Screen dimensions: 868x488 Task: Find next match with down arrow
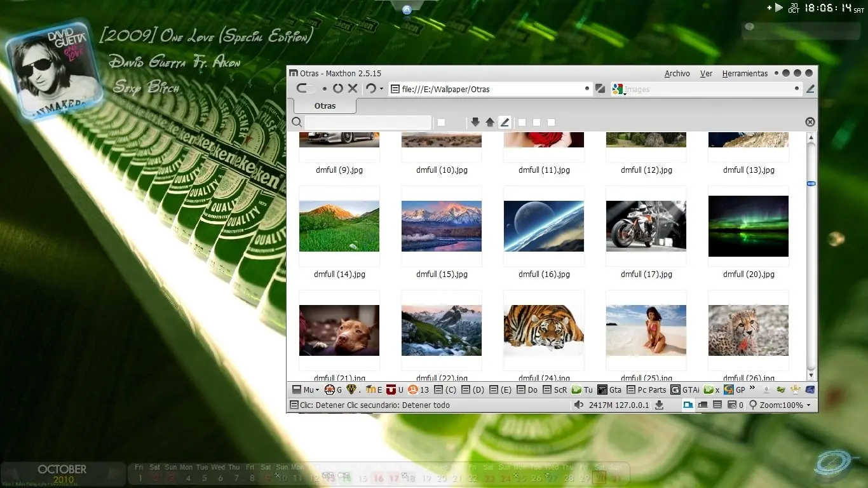pyautogui.click(x=475, y=122)
